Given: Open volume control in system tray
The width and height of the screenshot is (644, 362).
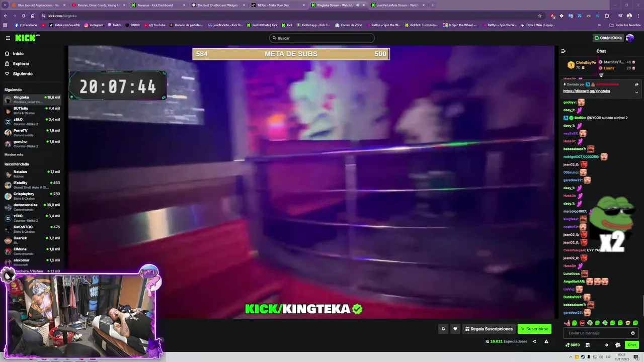Looking at the screenshot, I should 601,357.
